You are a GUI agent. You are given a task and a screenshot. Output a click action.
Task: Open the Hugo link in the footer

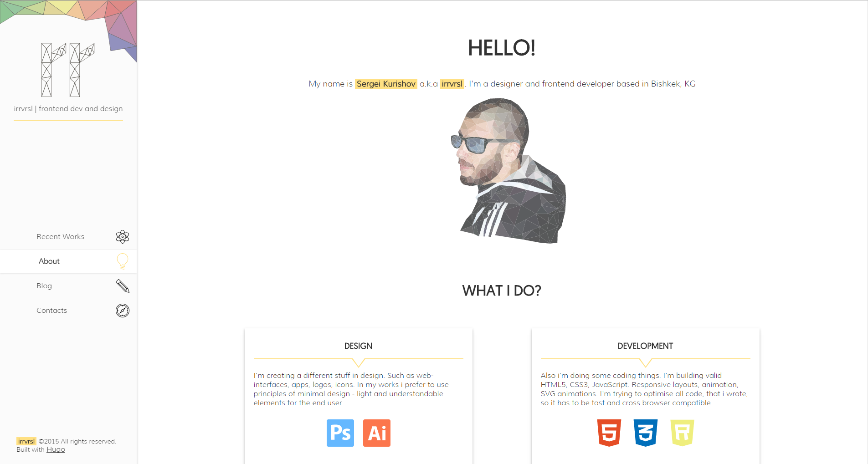56,449
